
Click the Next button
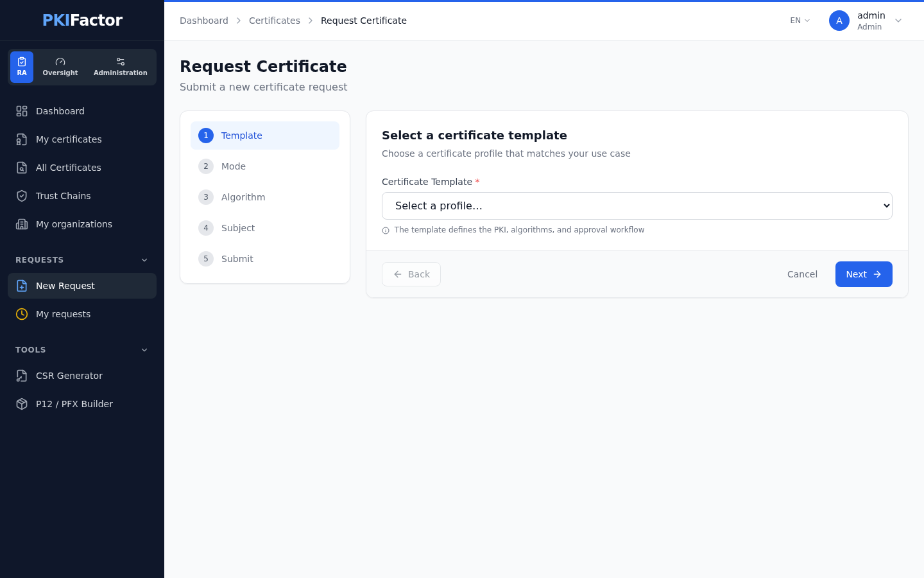click(864, 274)
